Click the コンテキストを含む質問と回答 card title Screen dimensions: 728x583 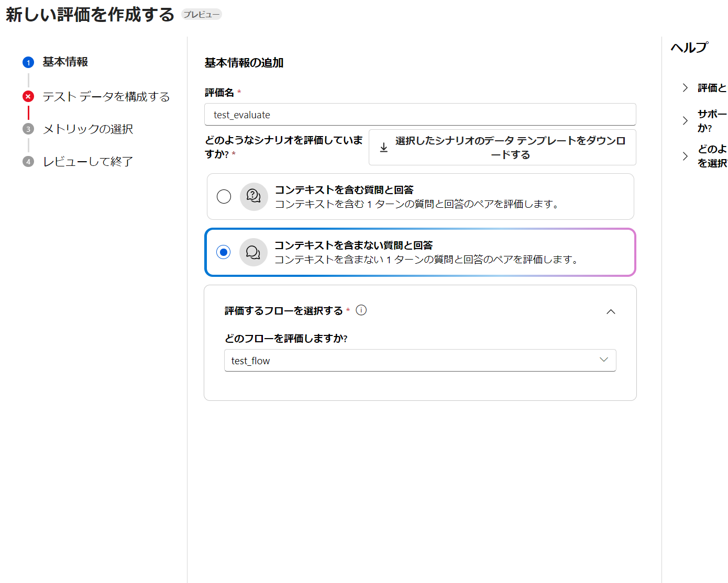344,189
